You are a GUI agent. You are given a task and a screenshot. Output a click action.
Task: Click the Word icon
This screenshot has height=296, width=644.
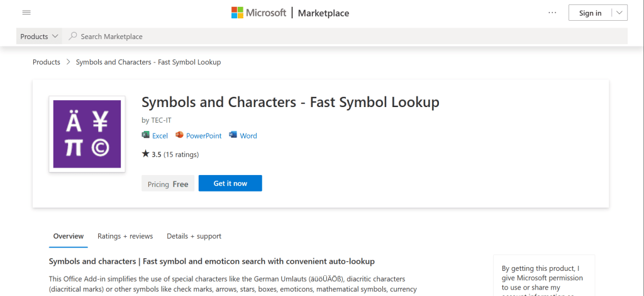[x=233, y=135]
